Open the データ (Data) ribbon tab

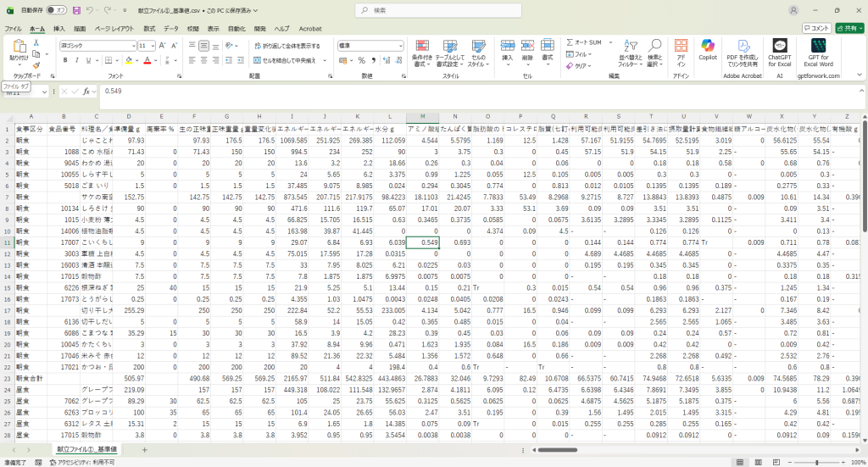click(170, 28)
